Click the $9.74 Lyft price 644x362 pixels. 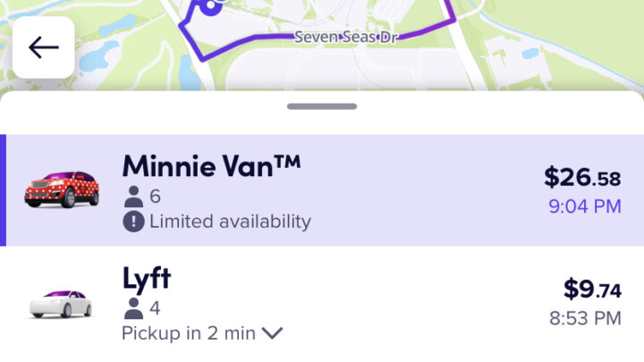click(592, 289)
